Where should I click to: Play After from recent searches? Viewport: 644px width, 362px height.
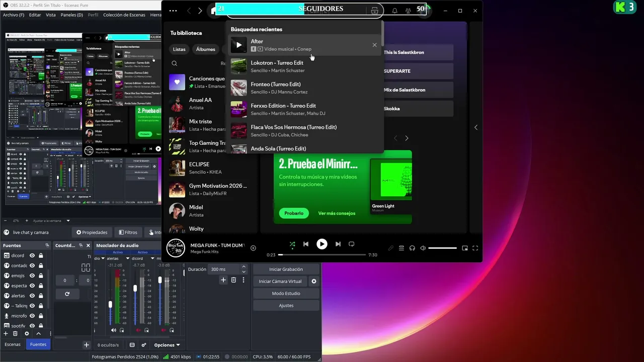[239, 45]
